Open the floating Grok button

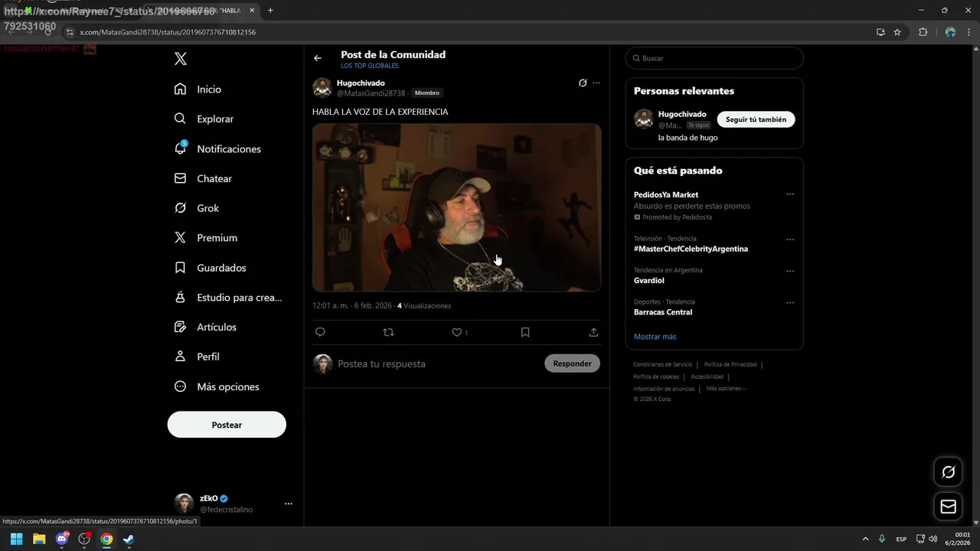coord(948,472)
